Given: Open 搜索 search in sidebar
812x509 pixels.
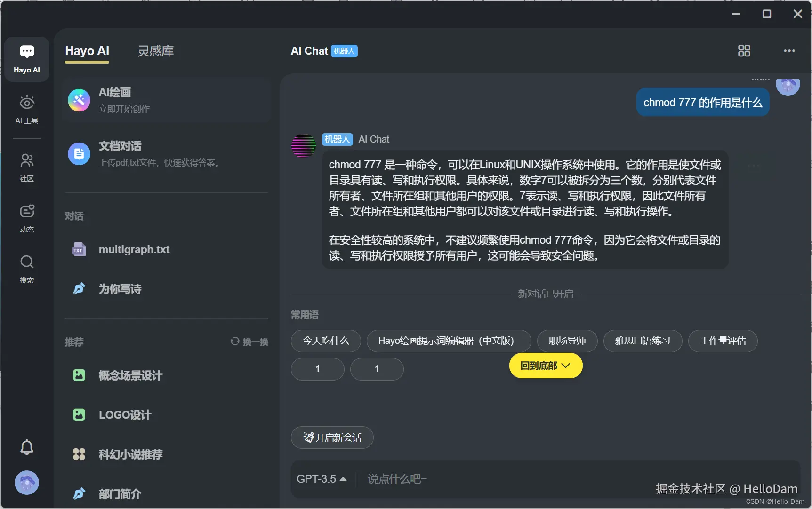Looking at the screenshot, I should tap(27, 269).
